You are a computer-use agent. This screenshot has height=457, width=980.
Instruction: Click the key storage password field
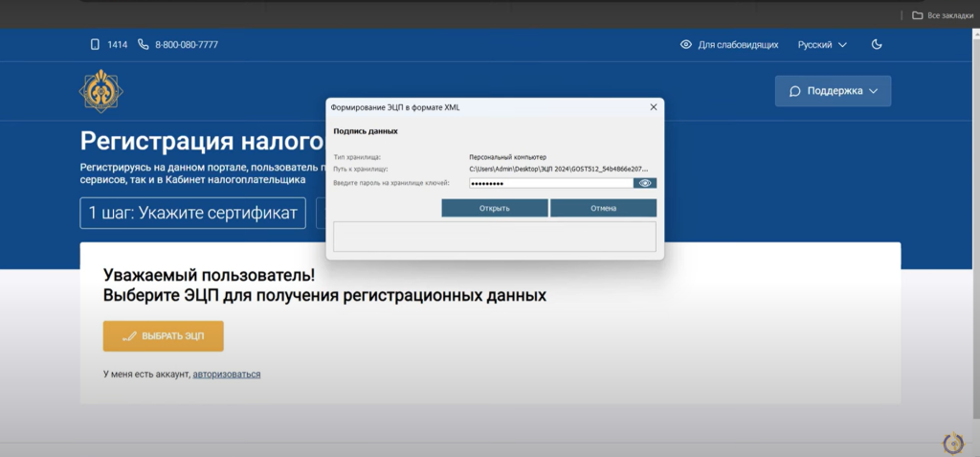pyautogui.click(x=549, y=183)
